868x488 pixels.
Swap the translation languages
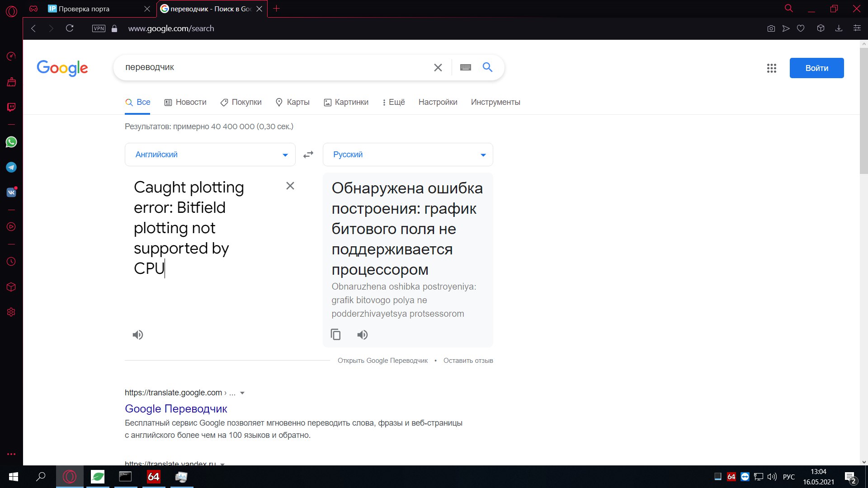(308, 155)
